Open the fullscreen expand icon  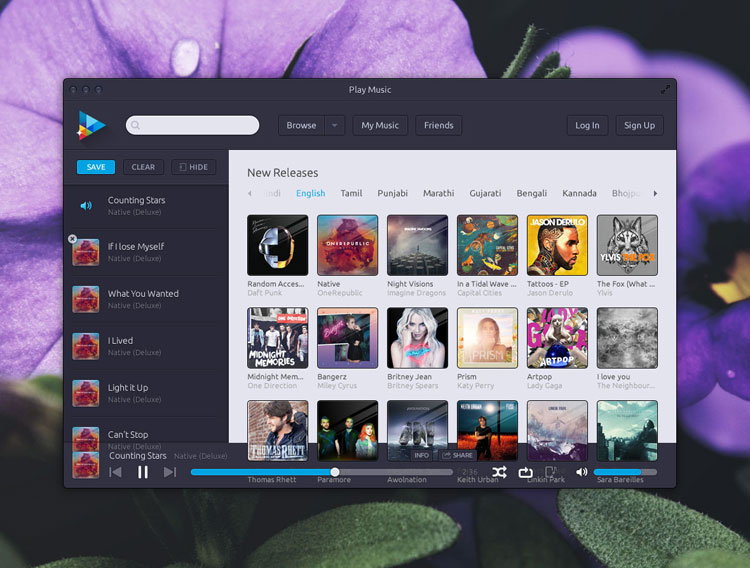(x=665, y=89)
